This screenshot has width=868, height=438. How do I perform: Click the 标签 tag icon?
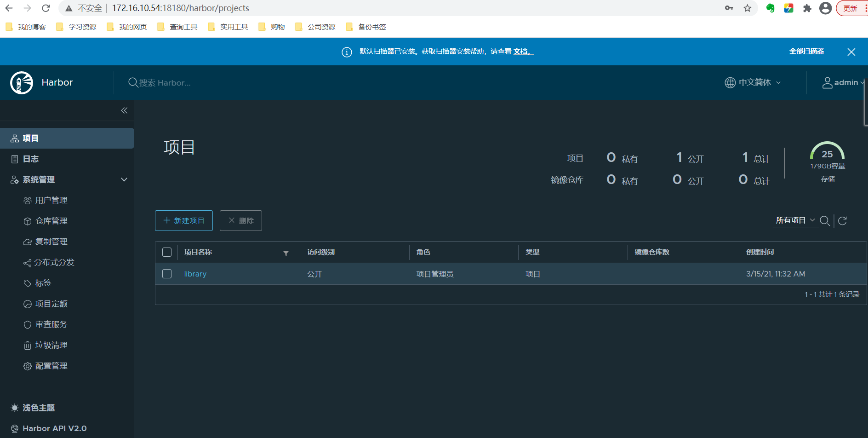point(28,283)
